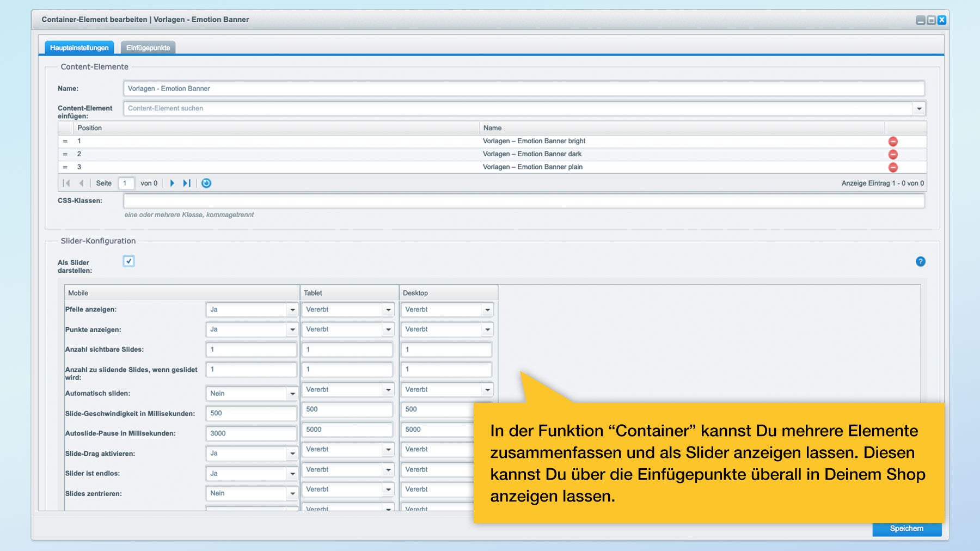The image size is (980, 551).
Task: Open Tablet Automatisch sliden dropdown
Action: click(388, 390)
